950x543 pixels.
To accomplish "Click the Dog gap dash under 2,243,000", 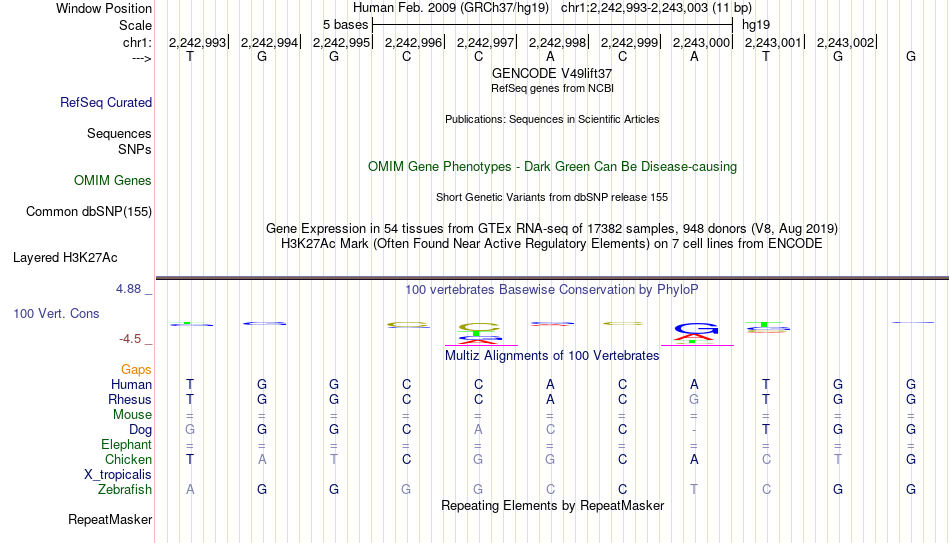I will (694, 430).
